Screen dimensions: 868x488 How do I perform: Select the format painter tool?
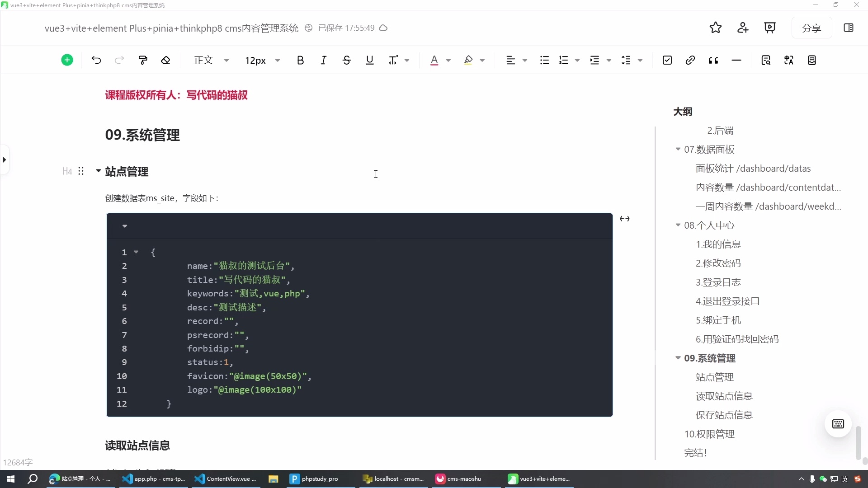[143, 60]
